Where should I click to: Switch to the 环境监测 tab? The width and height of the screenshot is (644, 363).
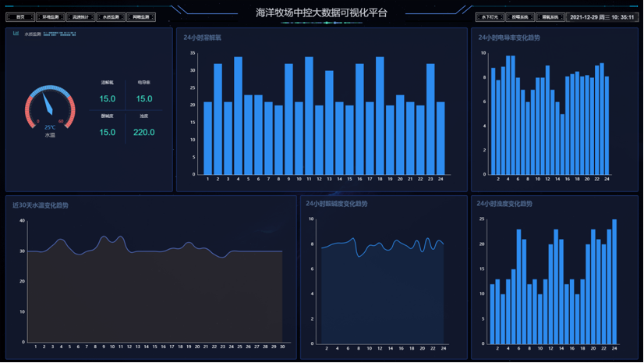51,16
